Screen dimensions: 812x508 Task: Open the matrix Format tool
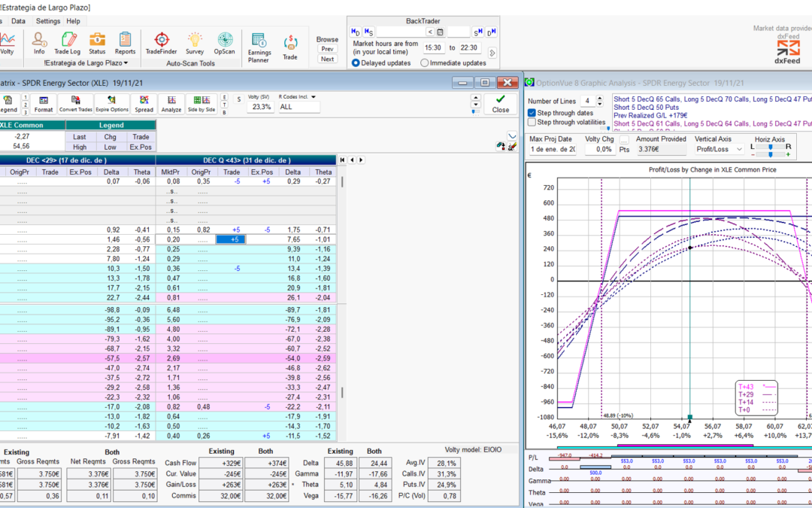44,104
